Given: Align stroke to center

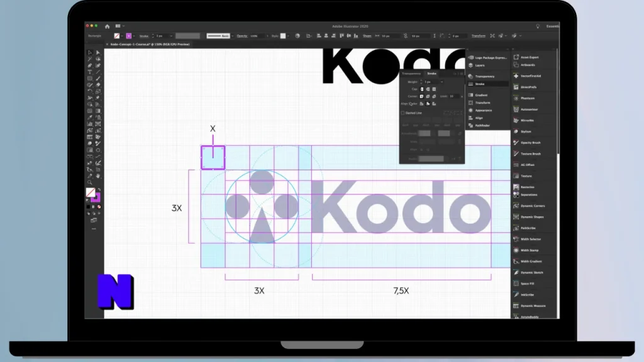Looking at the screenshot, I should tap(422, 104).
